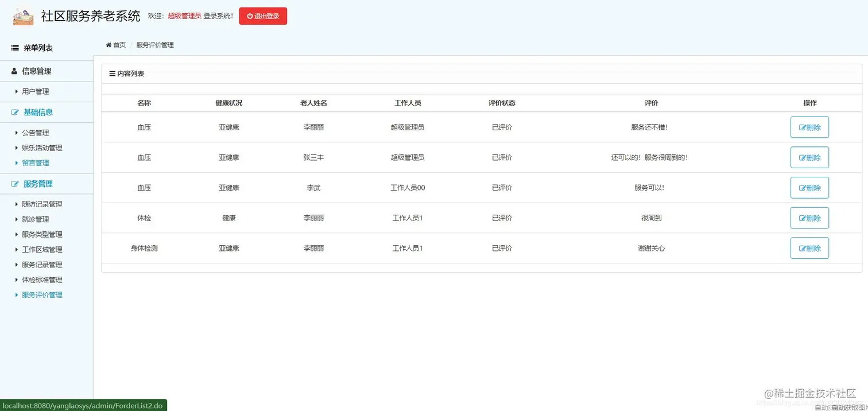868x411 pixels.
Task: Click the 操作 column header
Action: pyautogui.click(x=810, y=103)
